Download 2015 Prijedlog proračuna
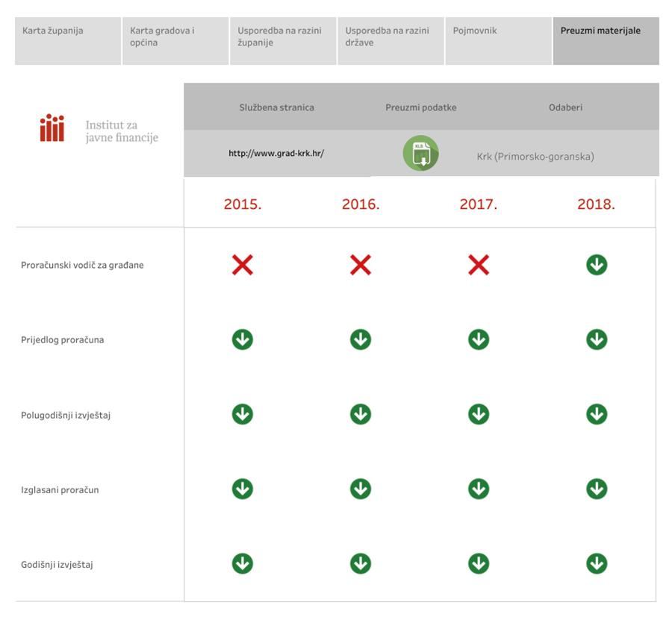 242,339
